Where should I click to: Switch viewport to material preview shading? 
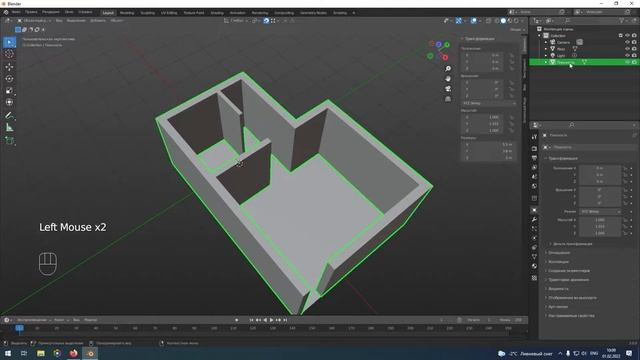[x=510, y=20]
